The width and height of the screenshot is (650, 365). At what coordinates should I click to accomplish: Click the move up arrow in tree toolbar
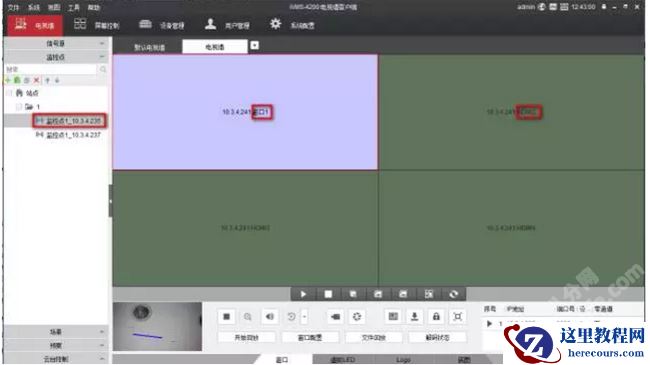point(47,80)
